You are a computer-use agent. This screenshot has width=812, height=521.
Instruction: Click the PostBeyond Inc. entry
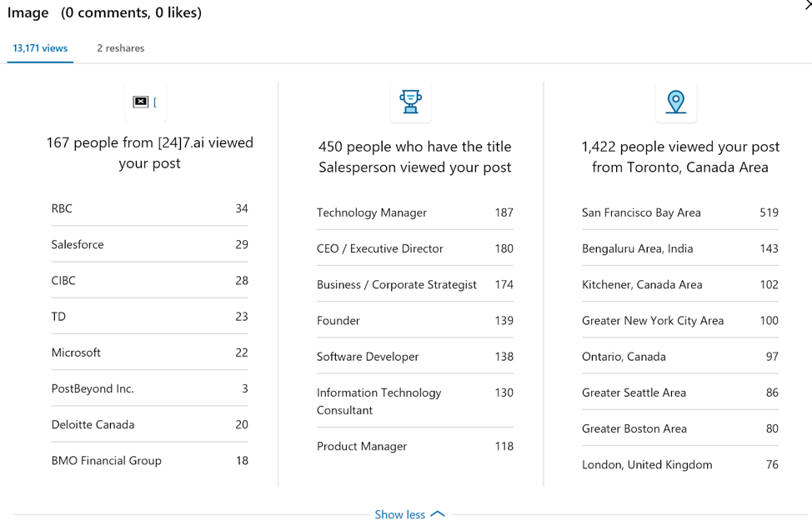point(150,388)
